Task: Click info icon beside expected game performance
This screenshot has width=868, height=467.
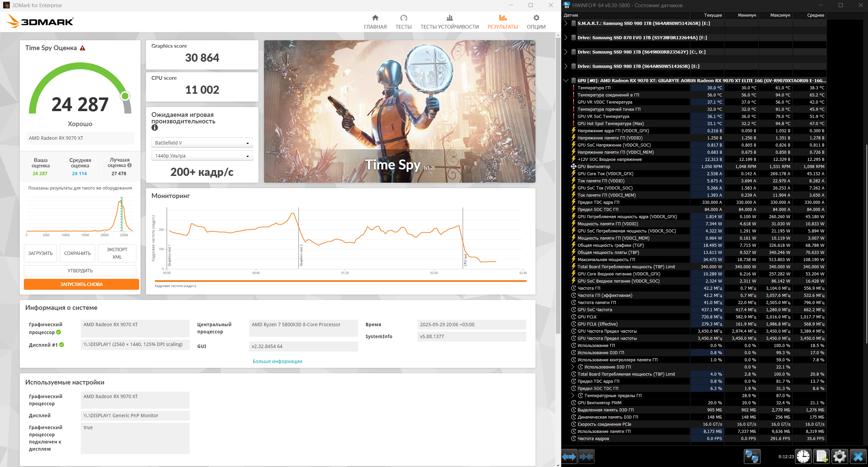Action: pyautogui.click(x=155, y=128)
